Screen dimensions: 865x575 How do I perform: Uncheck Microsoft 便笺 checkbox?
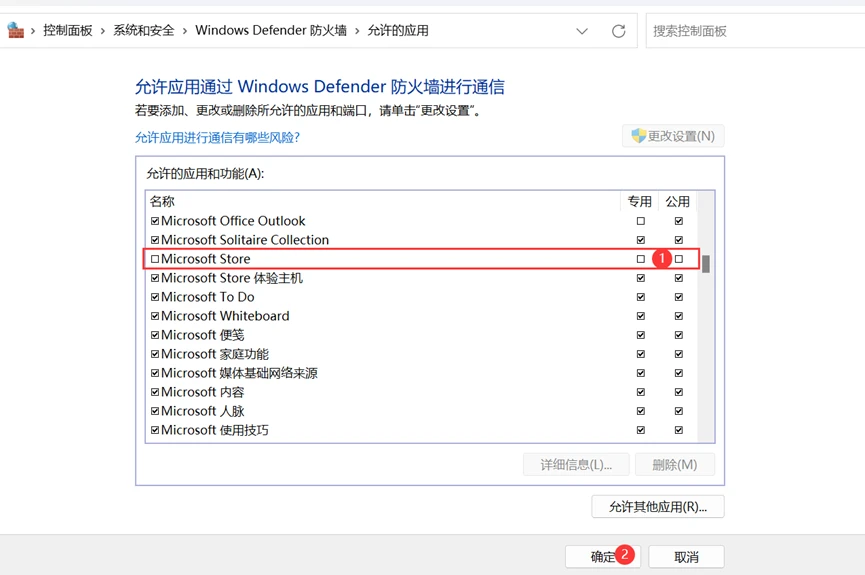(155, 335)
